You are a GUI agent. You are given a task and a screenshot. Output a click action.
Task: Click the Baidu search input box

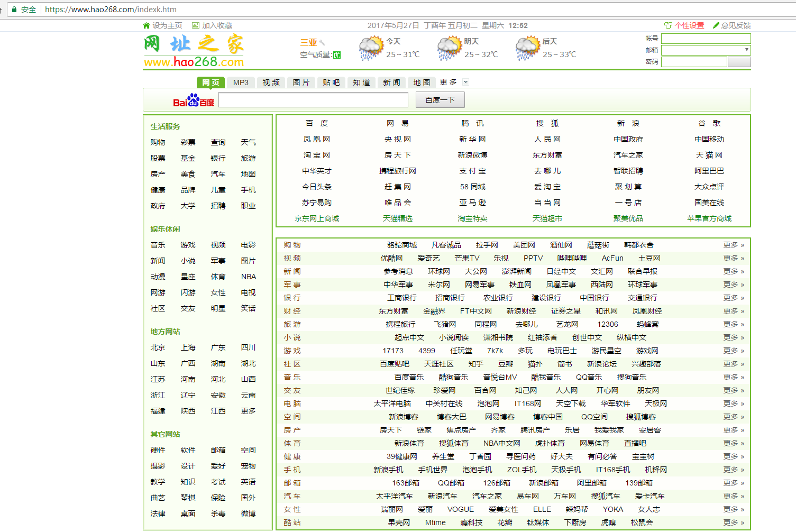[314, 100]
